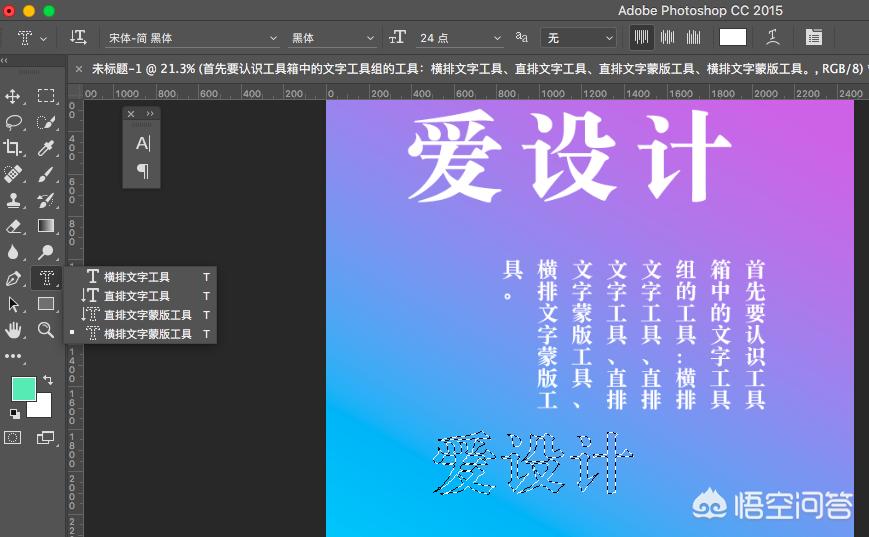This screenshot has width=869, height=537.
Task: Choose 横排文字工具 from flyout menu
Action: tap(141, 277)
